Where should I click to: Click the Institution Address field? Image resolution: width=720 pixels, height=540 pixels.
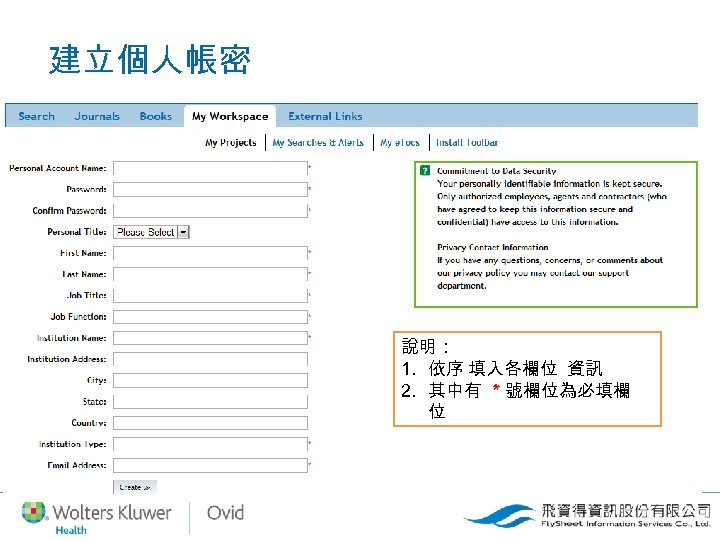(210, 359)
